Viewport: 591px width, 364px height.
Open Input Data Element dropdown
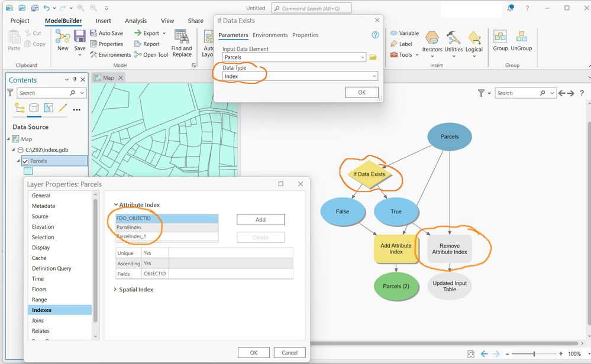294,57
